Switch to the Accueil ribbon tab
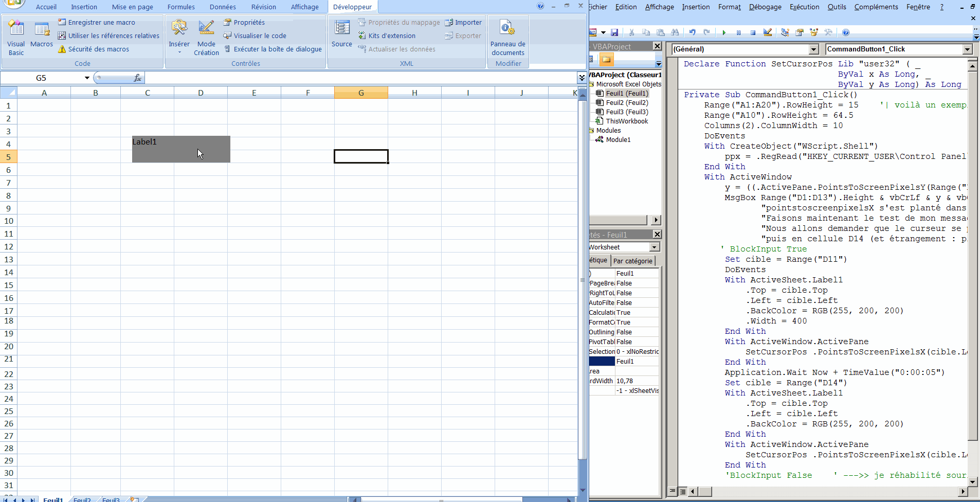 [46, 7]
